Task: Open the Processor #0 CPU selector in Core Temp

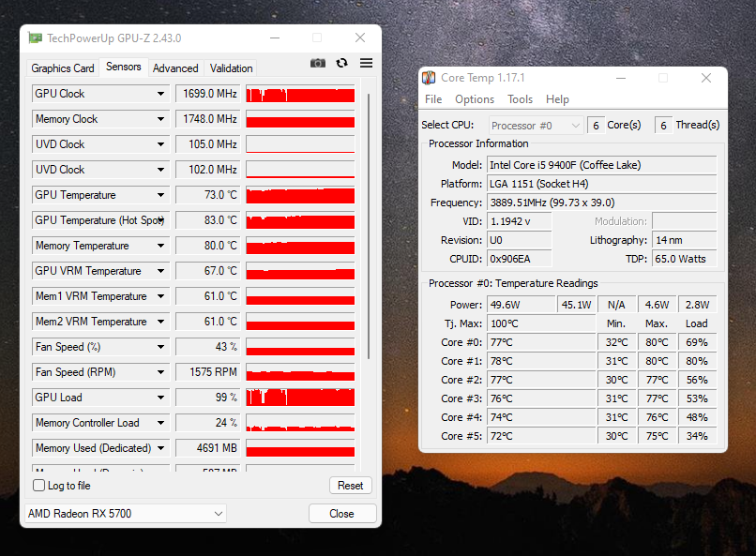Action: [x=536, y=126]
